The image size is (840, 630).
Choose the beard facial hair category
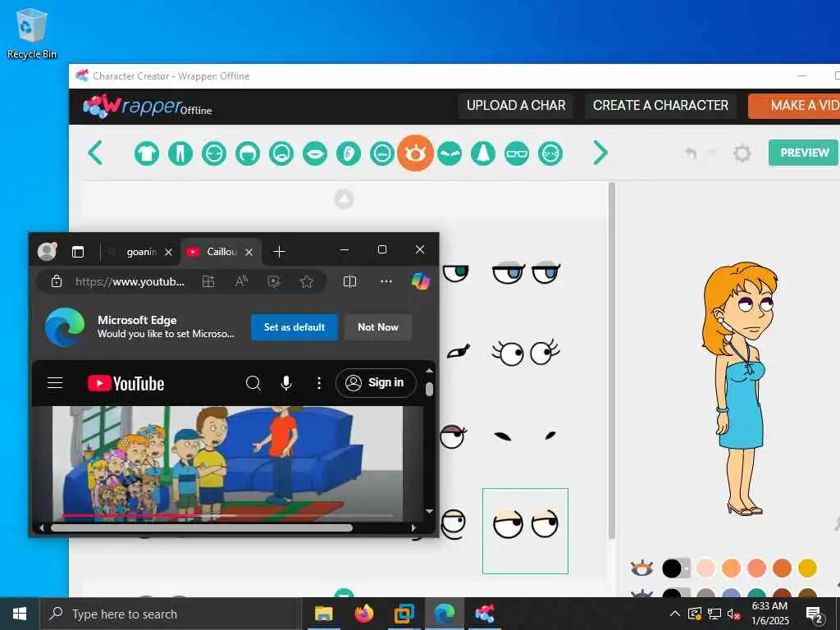pos(281,153)
